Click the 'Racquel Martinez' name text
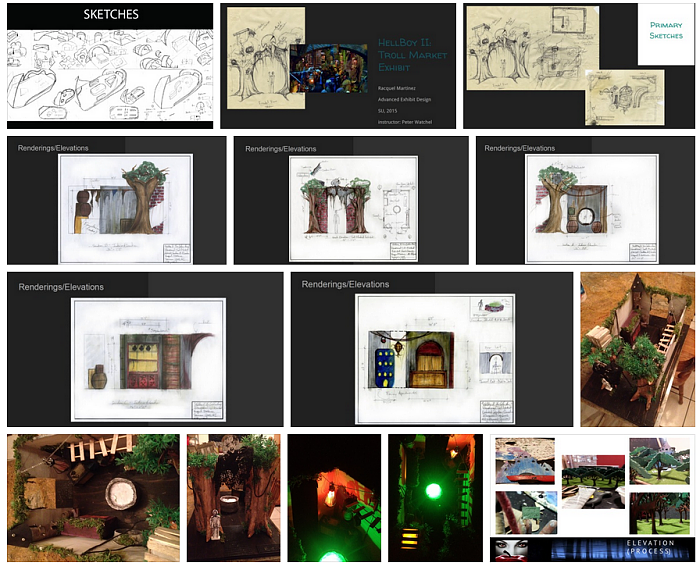 pos(396,88)
